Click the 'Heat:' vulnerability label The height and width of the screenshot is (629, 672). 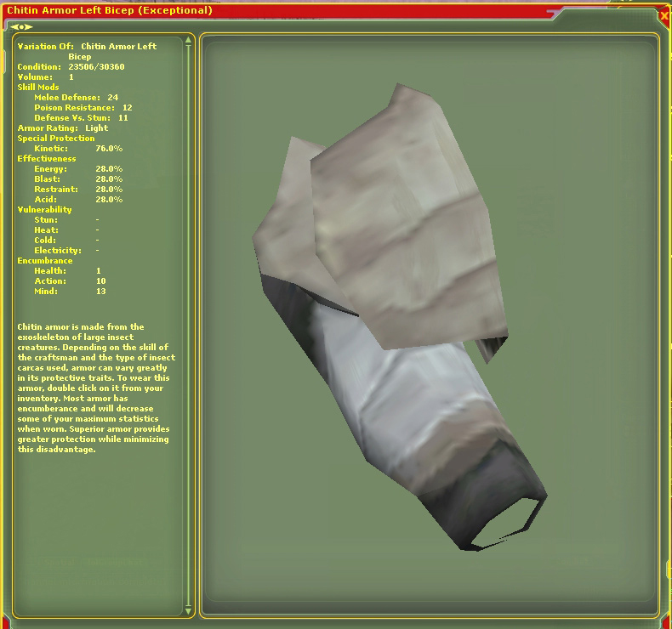tap(46, 230)
